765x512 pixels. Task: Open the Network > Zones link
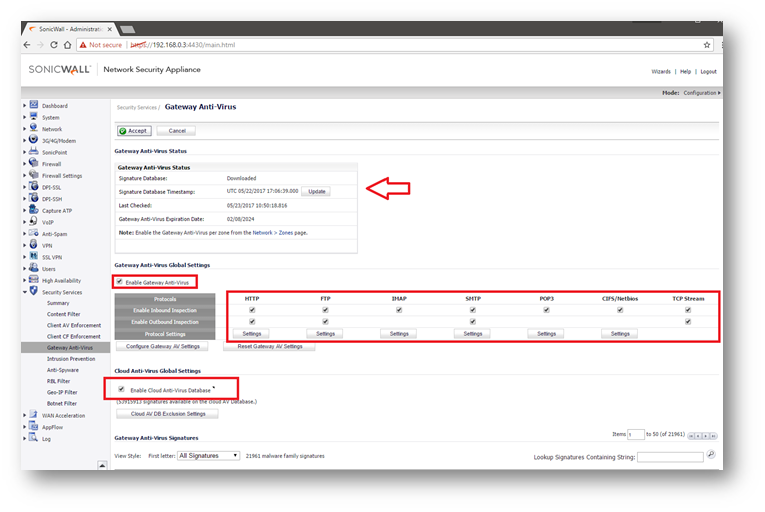click(273, 233)
